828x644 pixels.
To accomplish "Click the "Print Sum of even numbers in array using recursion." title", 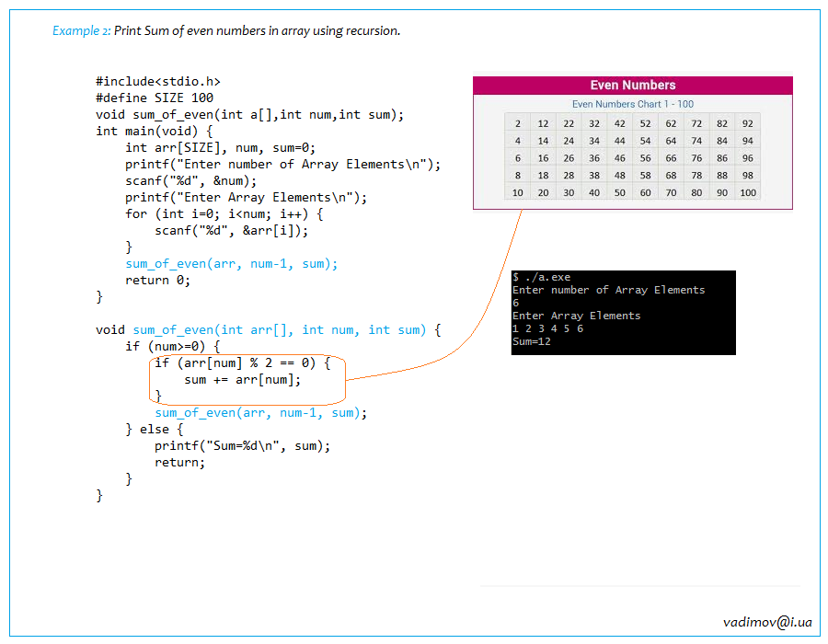I will click(x=258, y=31).
